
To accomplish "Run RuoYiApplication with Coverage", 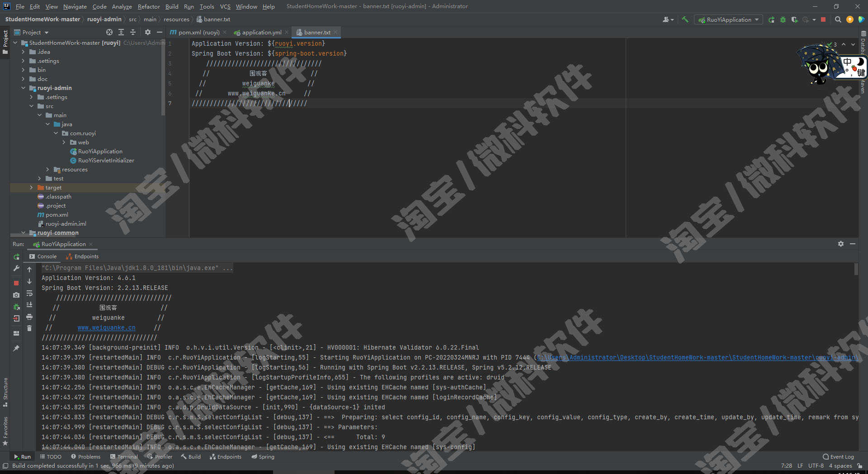I will coord(794,19).
